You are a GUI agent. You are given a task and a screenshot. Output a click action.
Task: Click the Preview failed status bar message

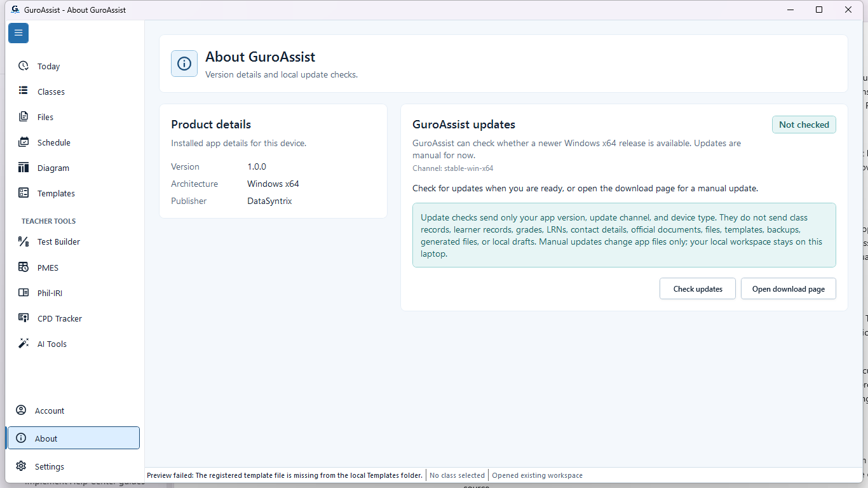click(x=285, y=475)
